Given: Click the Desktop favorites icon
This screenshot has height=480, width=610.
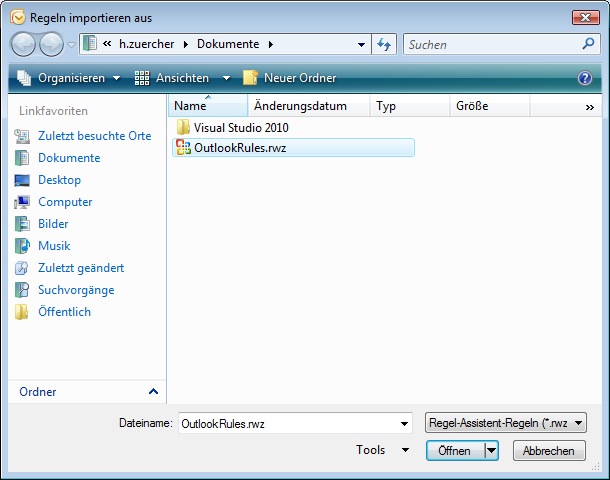Looking at the screenshot, I should (22, 180).
